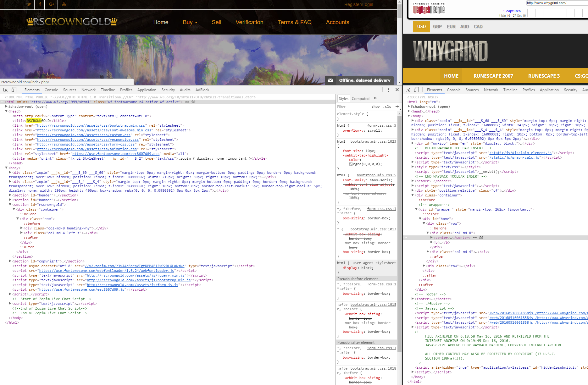Select the center element row in right tree
The width and height of the screenshot is (588, 385).
point(495,238)
